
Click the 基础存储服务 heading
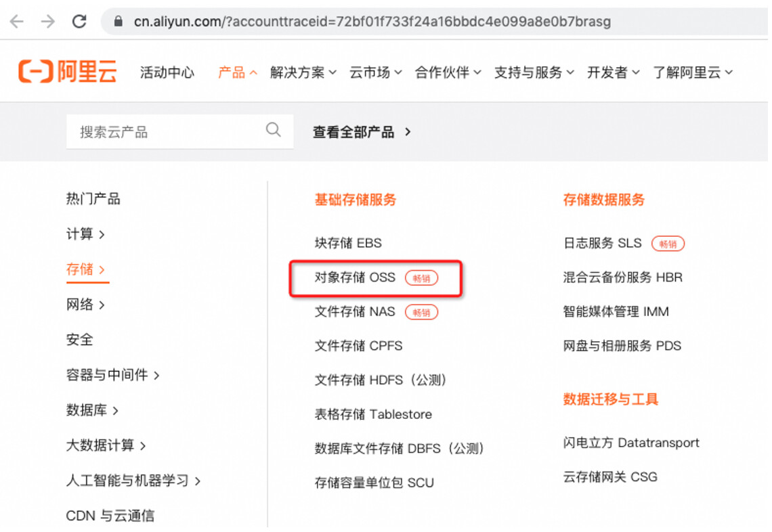click(356, 200)
